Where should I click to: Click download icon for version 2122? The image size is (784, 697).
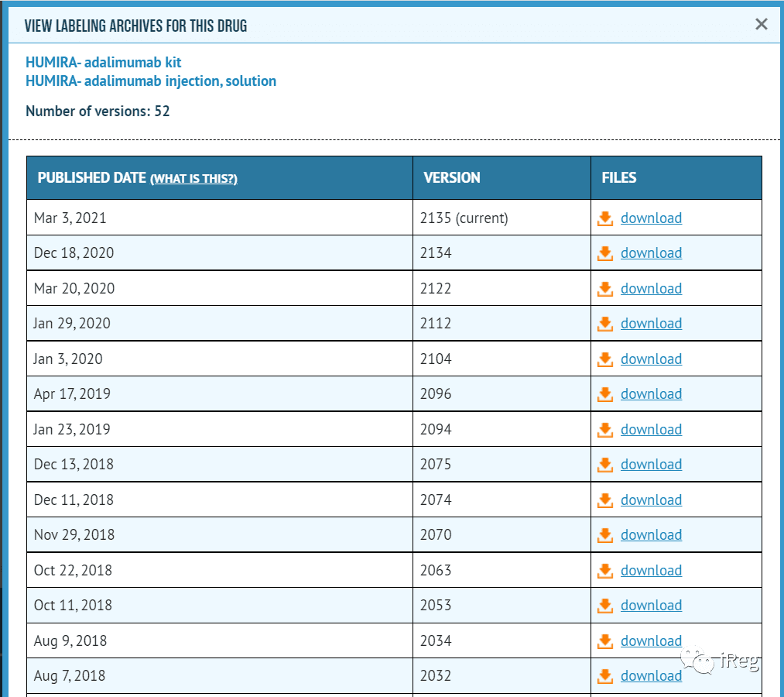pyautogui.click(x=605, y=289)
